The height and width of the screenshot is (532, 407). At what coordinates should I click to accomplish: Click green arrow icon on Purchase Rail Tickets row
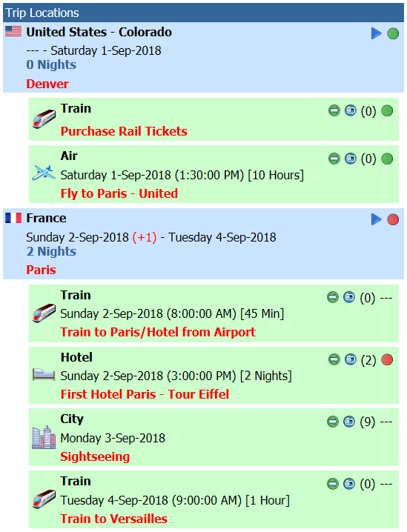click(334, 110)
